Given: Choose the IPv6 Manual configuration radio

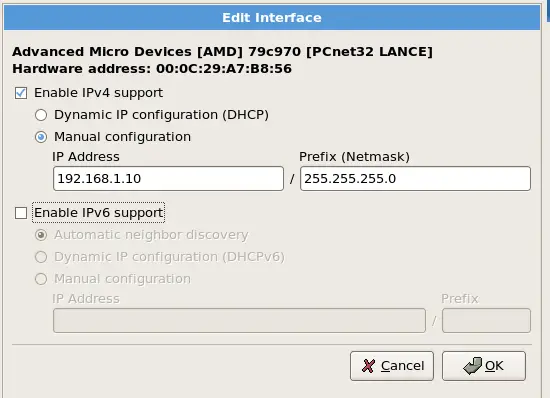Looking at the screenshot, I should point(41,279).
